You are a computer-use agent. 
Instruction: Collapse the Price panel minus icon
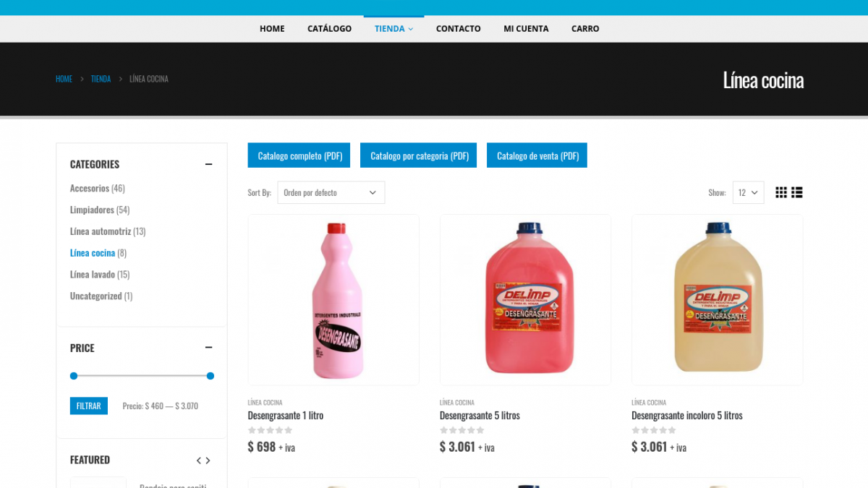point(208,348)
